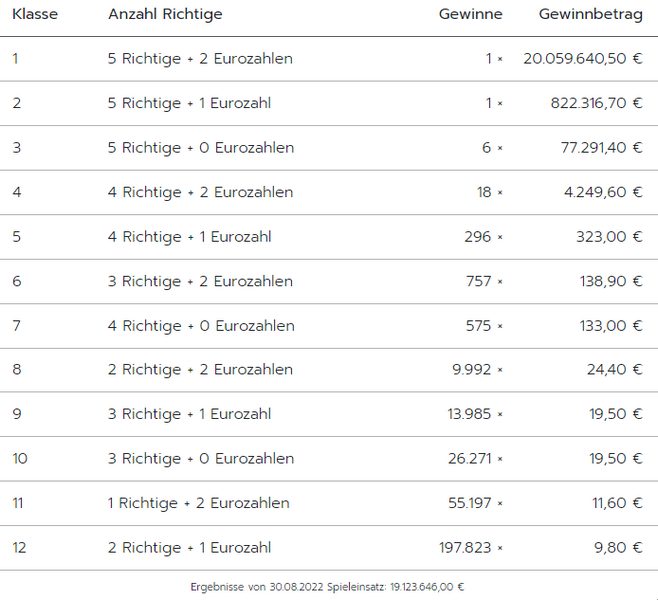
Task: Select the 4 Richtige + 1 Eurozahl entry
Action: click(x=189, y=237)
